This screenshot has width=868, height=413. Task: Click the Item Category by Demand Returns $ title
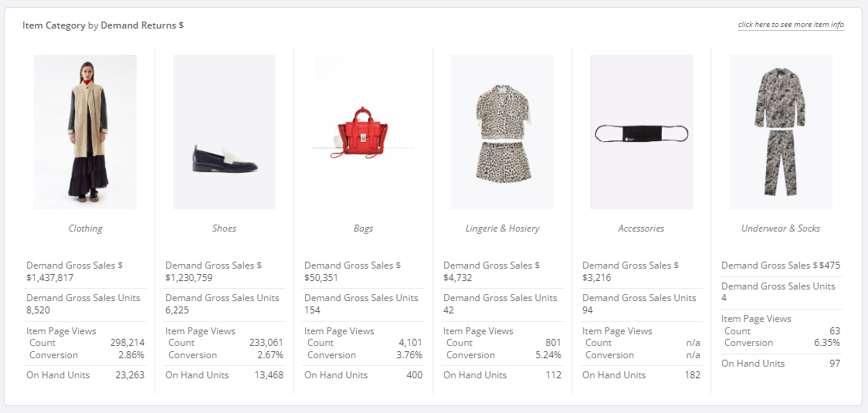(x=103, y=25)
